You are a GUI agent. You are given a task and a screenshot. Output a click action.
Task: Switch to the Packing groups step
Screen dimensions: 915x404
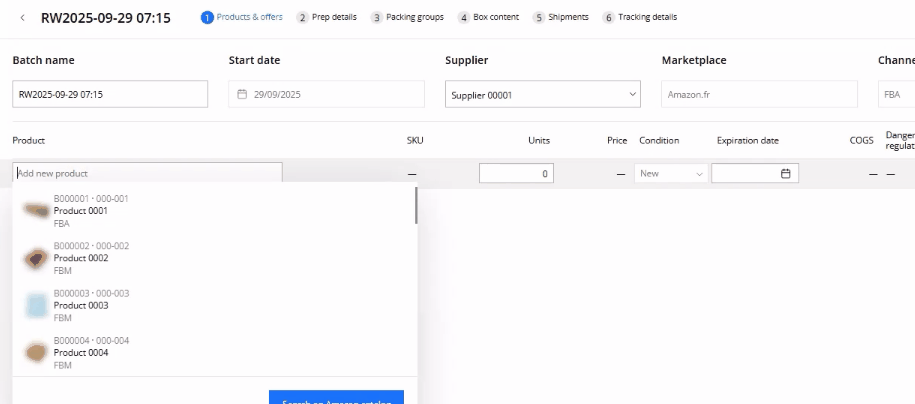(x=407, y=18)
